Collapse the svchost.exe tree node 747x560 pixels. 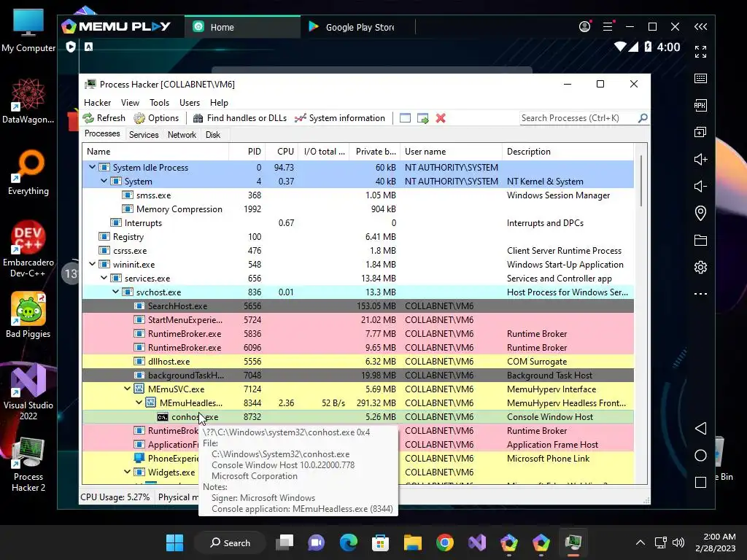tap(115, 292)
